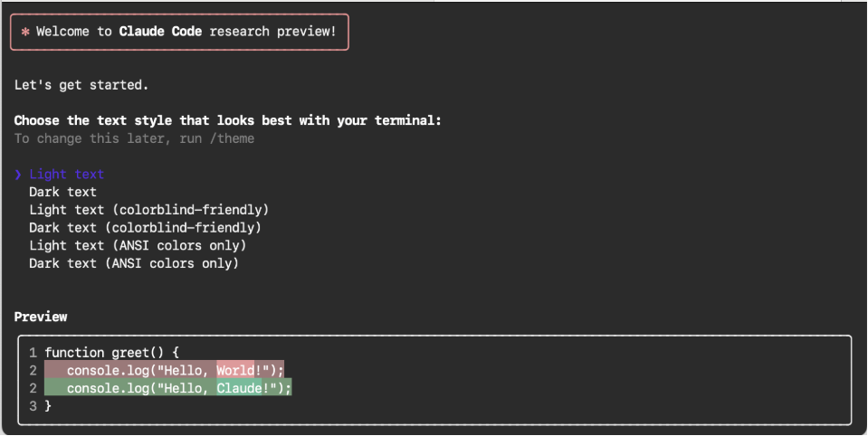
Task: Click the asterisk icon in welcome banner
Action: pyautogui.click(x=25, y=32)
